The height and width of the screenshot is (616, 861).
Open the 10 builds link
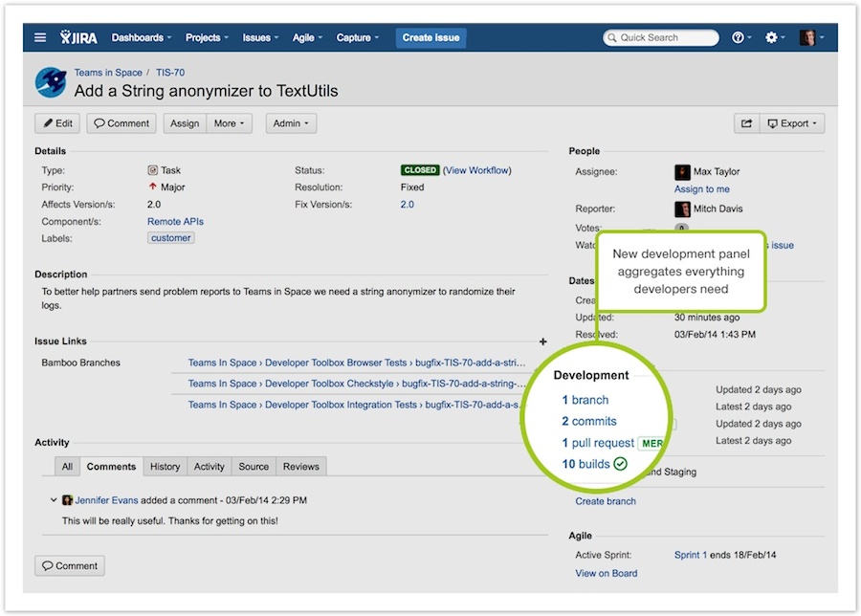[x=585, y=464]
